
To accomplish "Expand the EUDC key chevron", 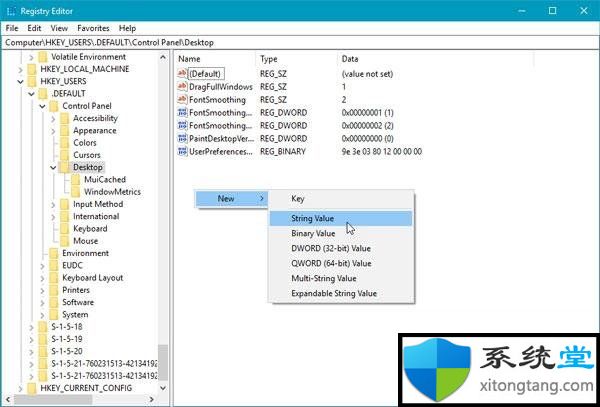I will [x=42, y=265].
